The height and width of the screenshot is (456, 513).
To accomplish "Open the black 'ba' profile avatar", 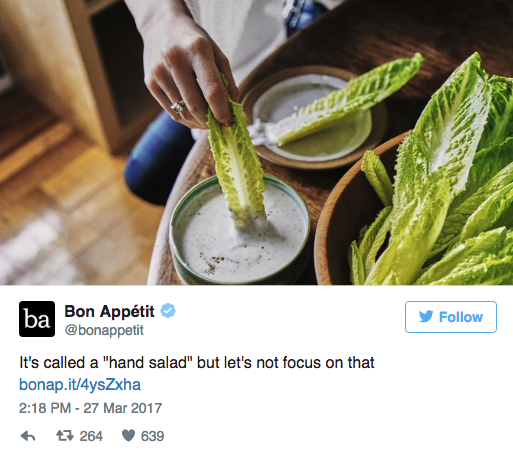I will [37, 319].
